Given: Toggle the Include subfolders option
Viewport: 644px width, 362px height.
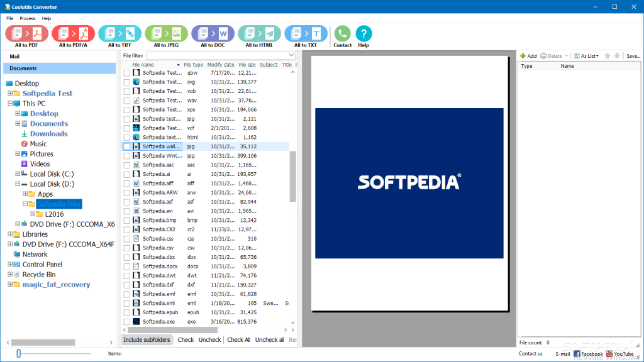Looking at the screenshot, I should tap(147, 340).
